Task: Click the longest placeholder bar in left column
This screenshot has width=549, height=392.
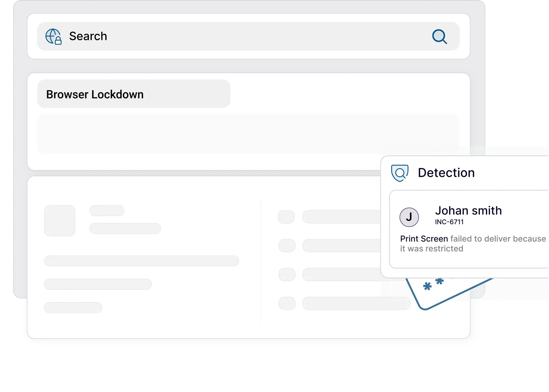Action: [141, 261]
